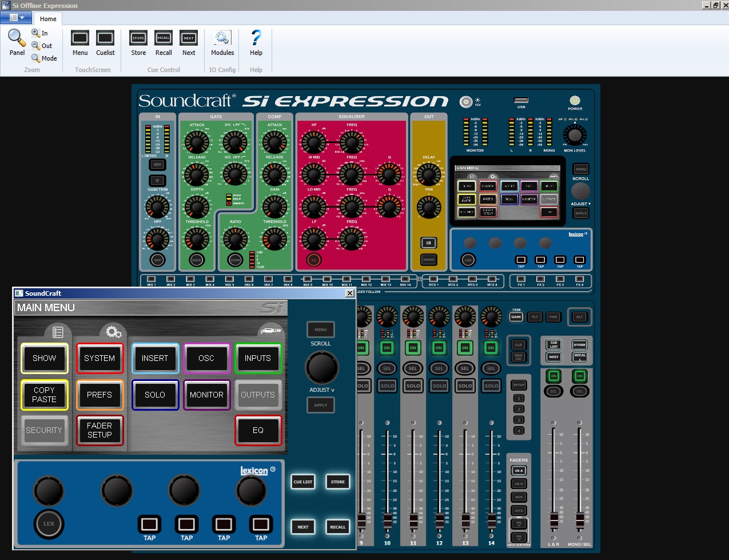Enable the 48V phantom power button
The image size is (729, 560).
coord(157,165)
